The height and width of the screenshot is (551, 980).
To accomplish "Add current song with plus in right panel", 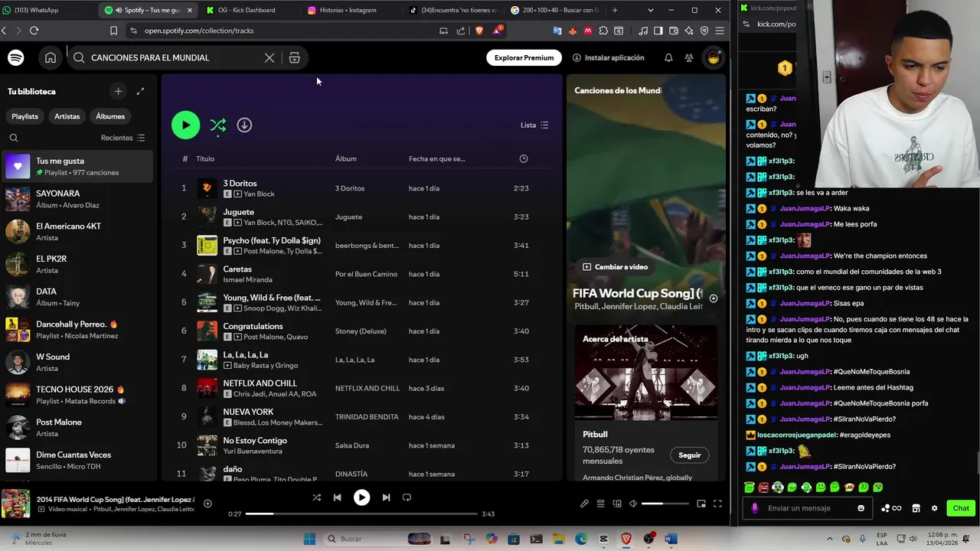I will pyautogui.click(x=713, y=298).
